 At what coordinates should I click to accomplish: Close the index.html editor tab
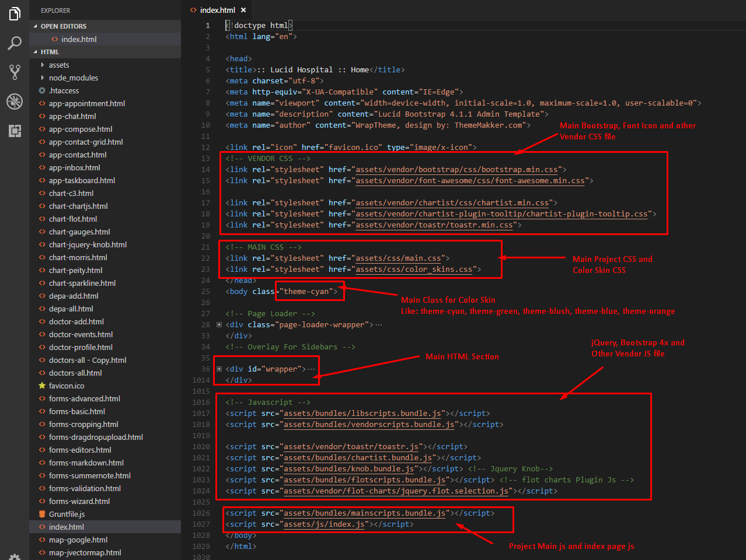(243, 10)
